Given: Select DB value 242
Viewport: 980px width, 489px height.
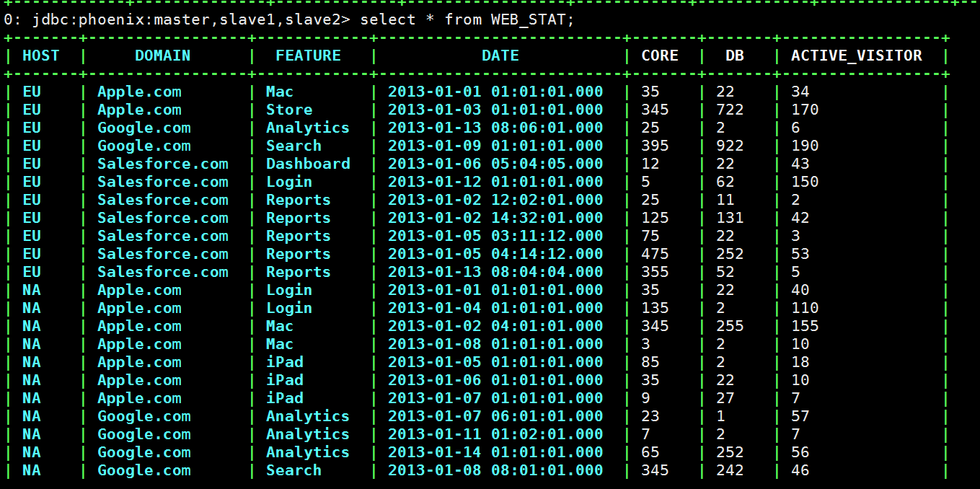Looking at the screenshot, I should click(x=730, y=470).
